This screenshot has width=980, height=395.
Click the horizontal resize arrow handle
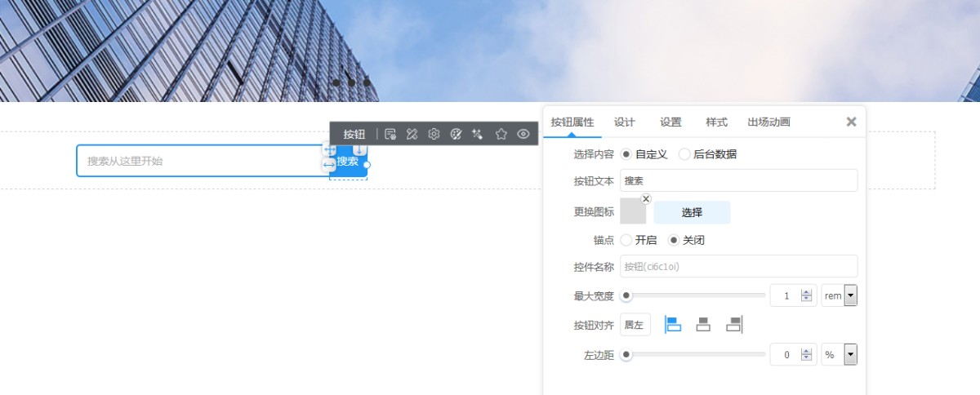click(329, 165)
